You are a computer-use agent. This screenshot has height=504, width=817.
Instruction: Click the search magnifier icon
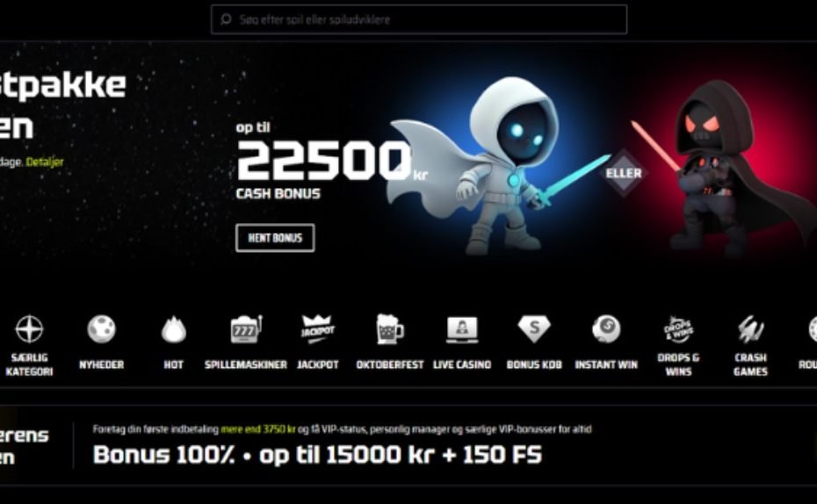226,19
